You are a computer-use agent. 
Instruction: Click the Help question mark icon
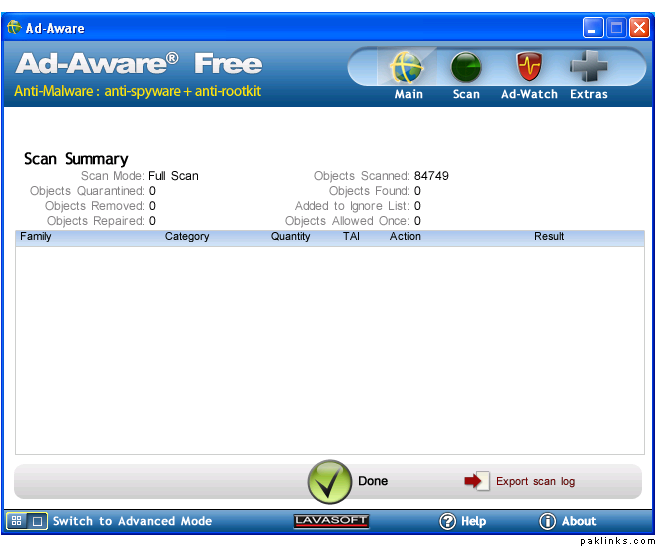448,521
